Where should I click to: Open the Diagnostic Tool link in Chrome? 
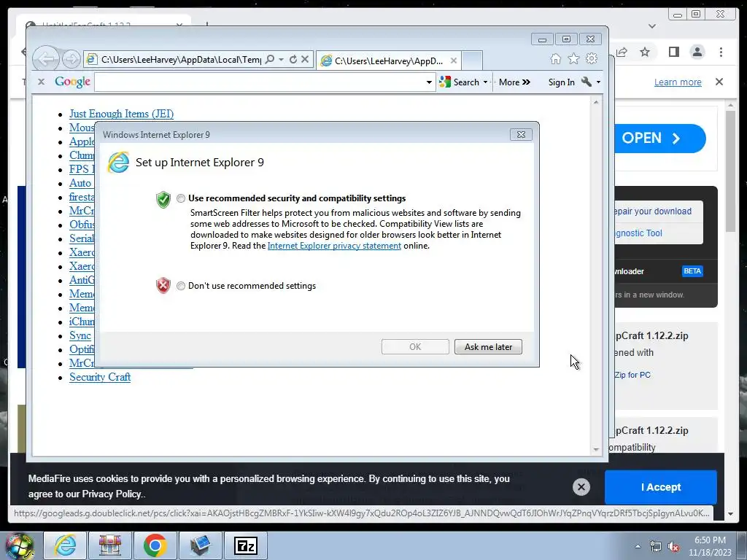coord(638,233)
